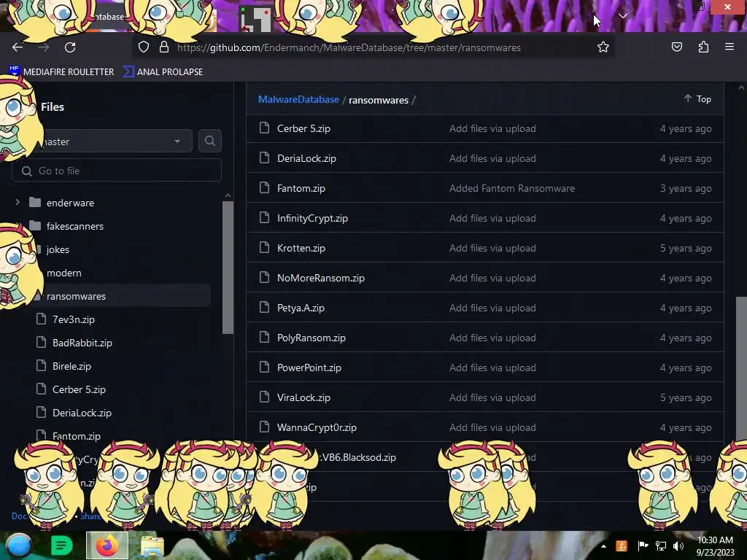This screenshot has width=747, height=560.
Task: Jump to Top of the file list
Action: 698,98
